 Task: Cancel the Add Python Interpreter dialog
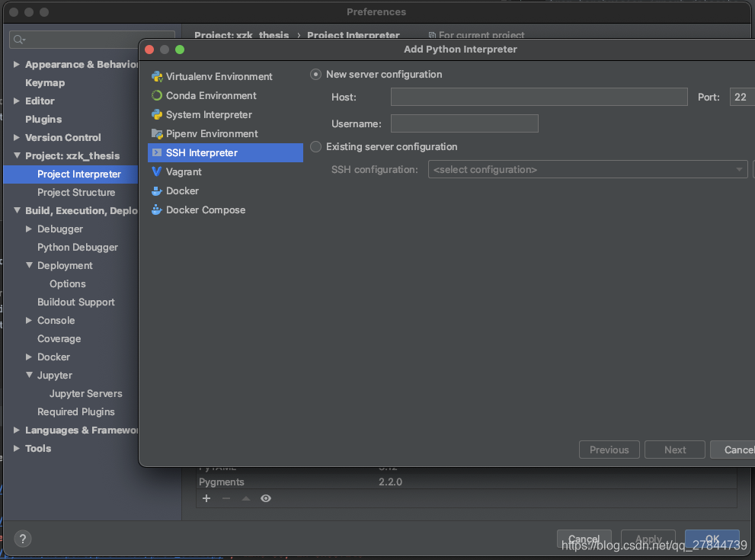733,450
